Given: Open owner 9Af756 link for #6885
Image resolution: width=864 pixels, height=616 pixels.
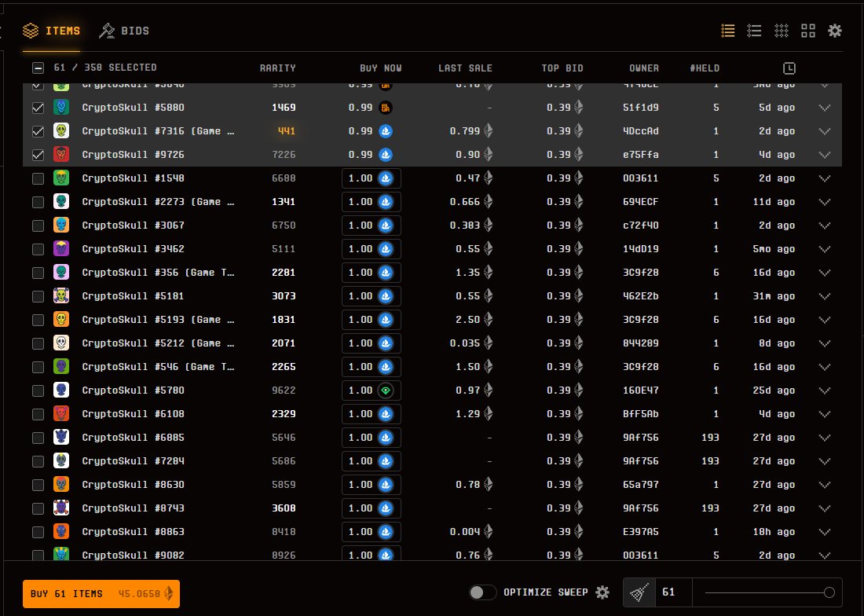Looking at the screenshot, I should (640, 438).
